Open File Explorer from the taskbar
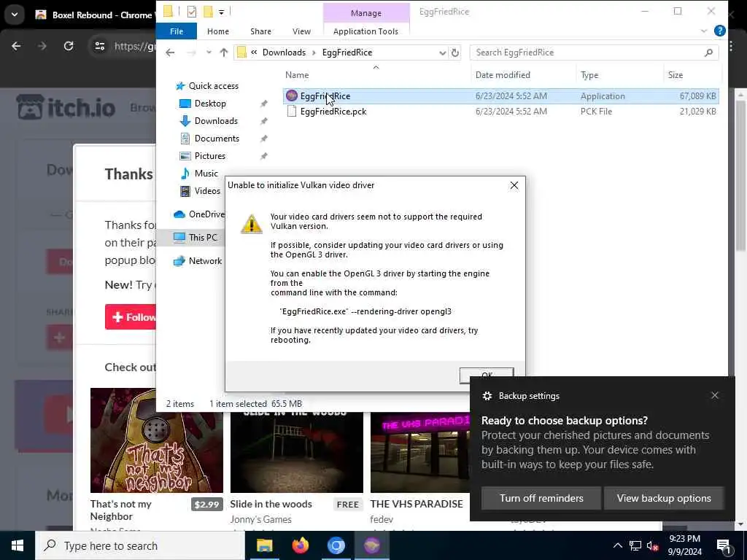 coord(264,545)
